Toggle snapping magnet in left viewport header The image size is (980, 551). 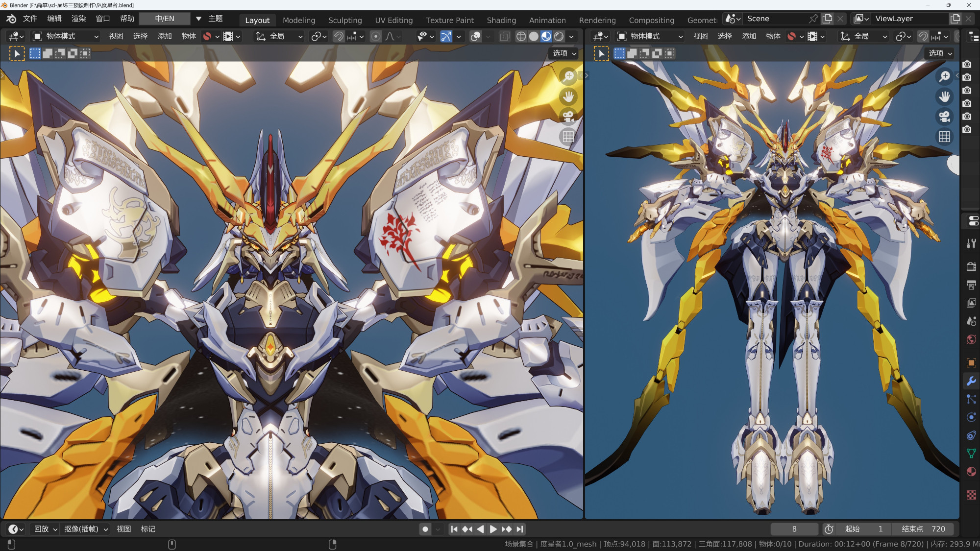pos(339,36)
